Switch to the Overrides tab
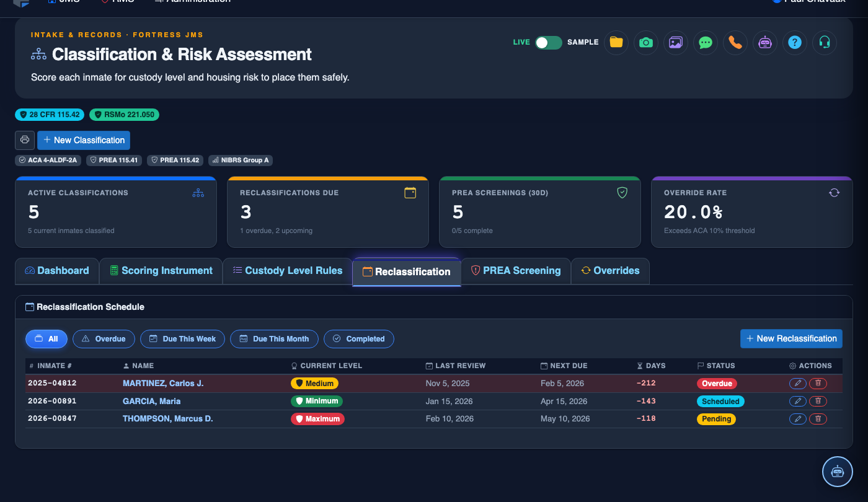This screenshot has width=868, height=502. point(610,271)
